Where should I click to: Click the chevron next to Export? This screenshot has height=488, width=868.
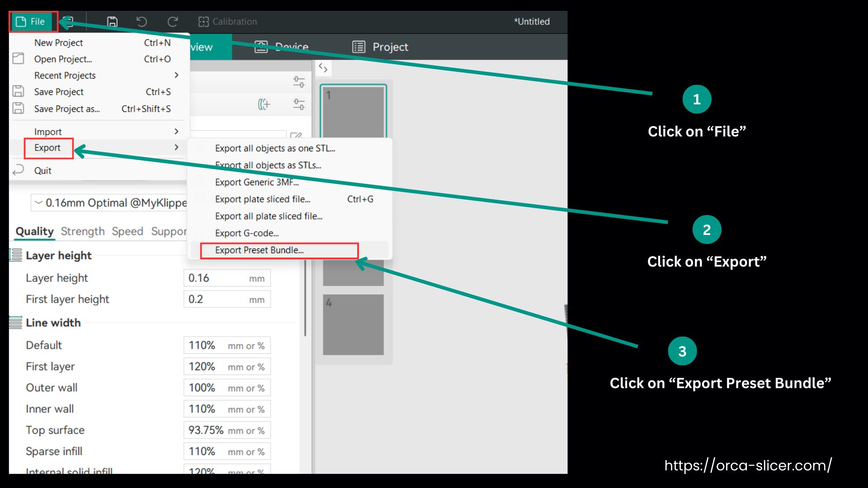(x=176, y=147)
